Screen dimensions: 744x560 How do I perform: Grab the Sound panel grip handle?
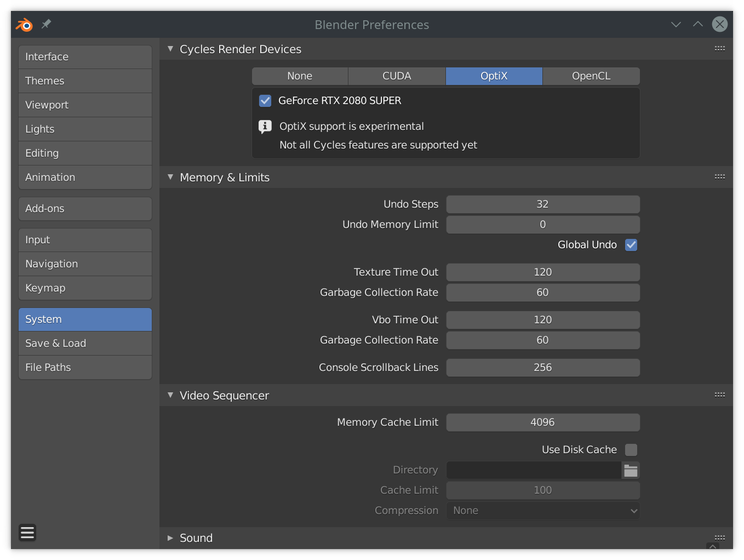(720, 538)
